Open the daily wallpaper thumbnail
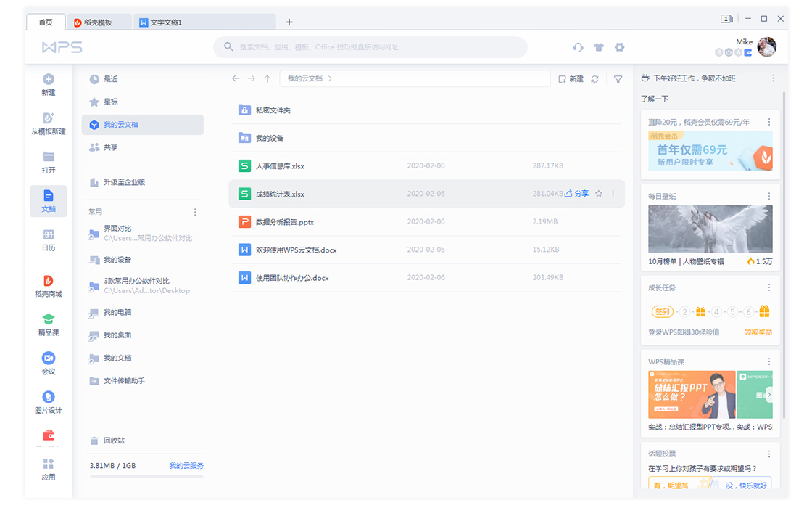This screenshot has width=812, height=508. (x=710, y=229)
